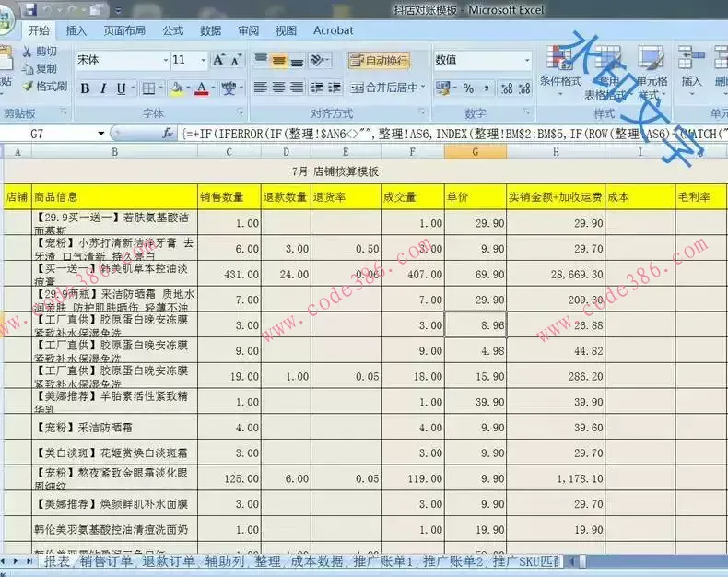Toggle Wrap Text (自动换行)
Image resolution: width=728 pixels, height=577 pixels.
pos(379,61)
